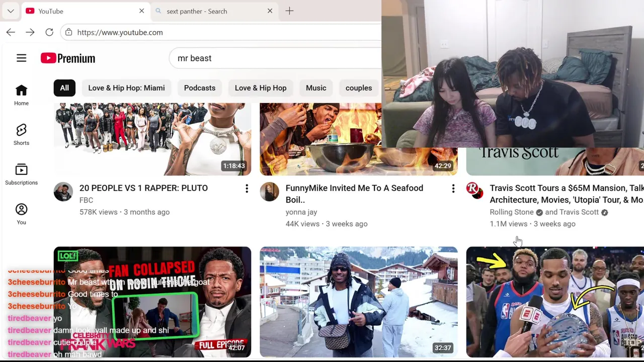Click the search box containing mr beast
The height and width of the screenshot is (362, 644).
(x=276, y=58)
